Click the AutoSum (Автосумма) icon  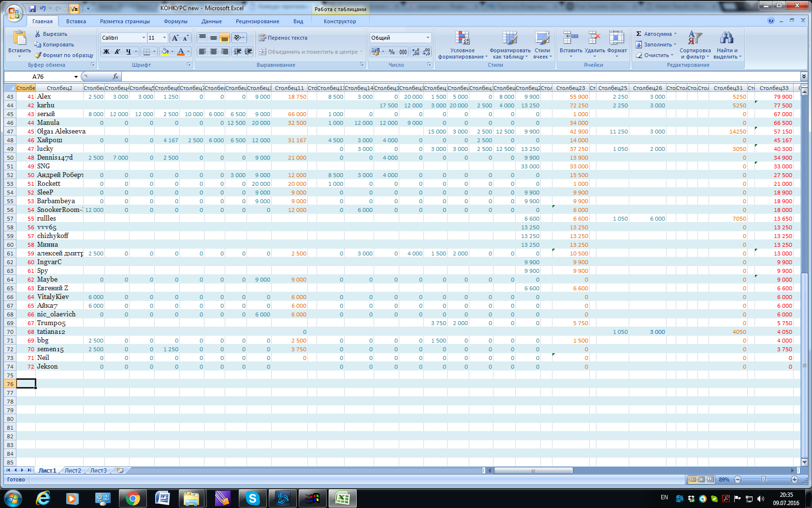pos(639,34)
